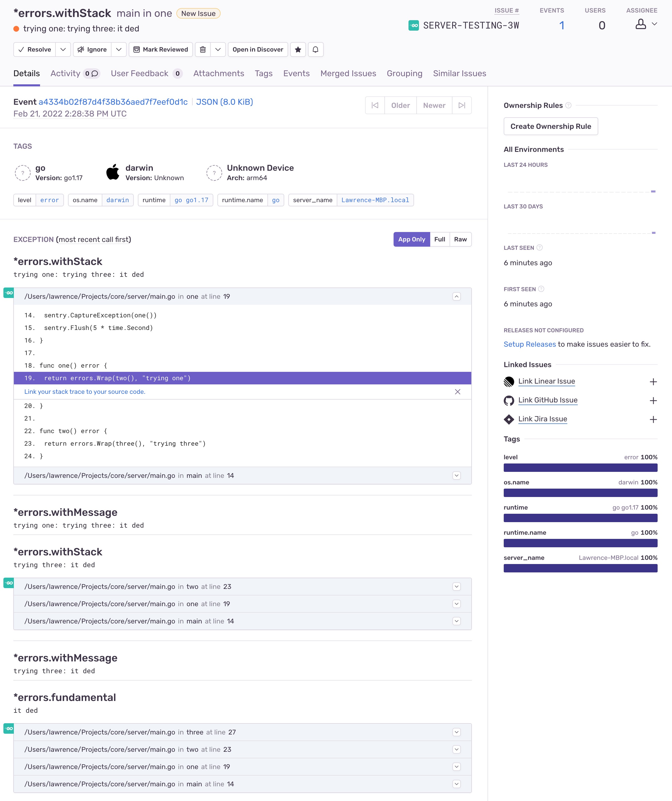
Task: Click the level error tag distribution bar
Action: click(x=580, y=467)
